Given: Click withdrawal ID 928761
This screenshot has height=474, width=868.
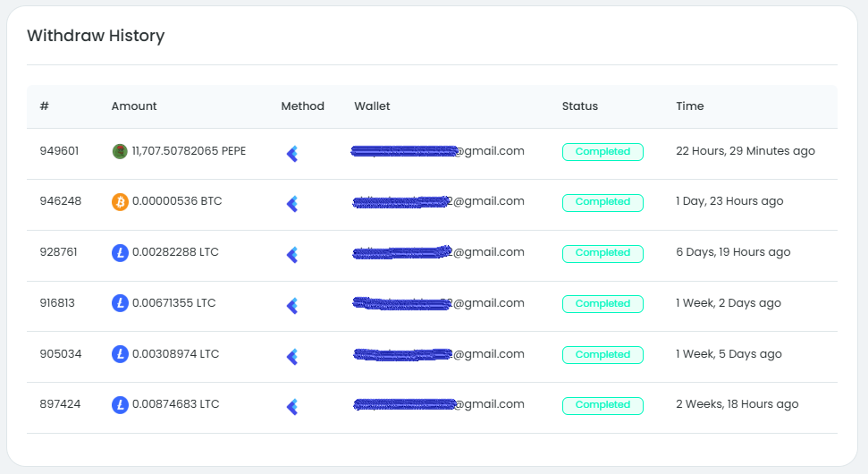Looking at the screenshot, I should coord(58,252).
